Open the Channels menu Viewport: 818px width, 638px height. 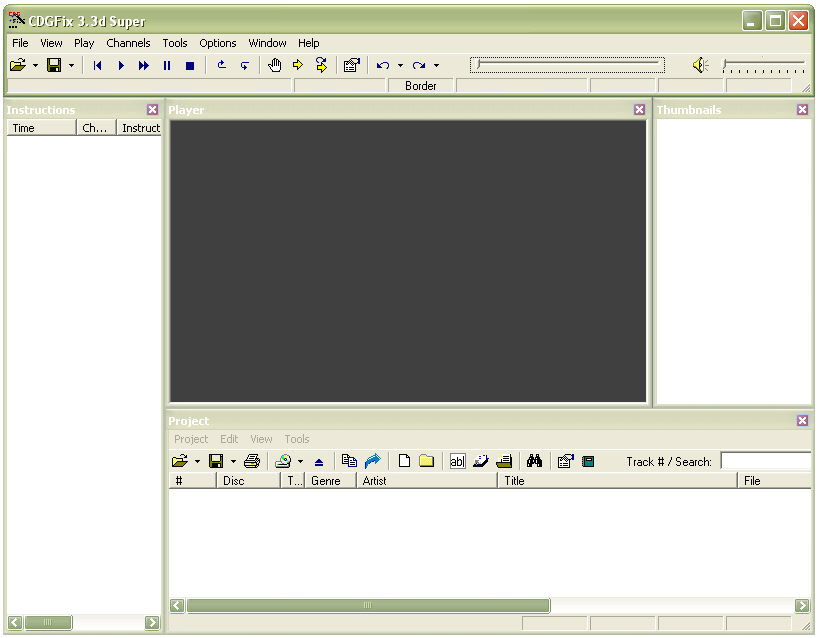click(128, 43)
